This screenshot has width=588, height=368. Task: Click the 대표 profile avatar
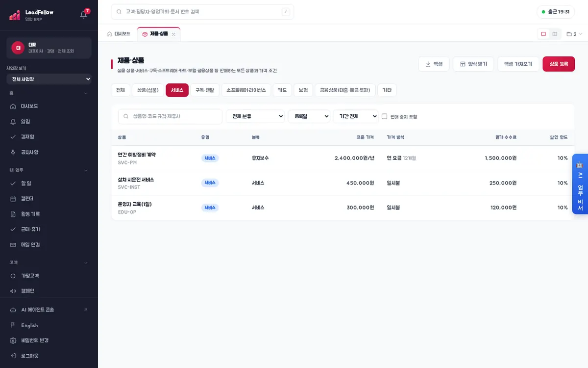click(x=18, y=48)
